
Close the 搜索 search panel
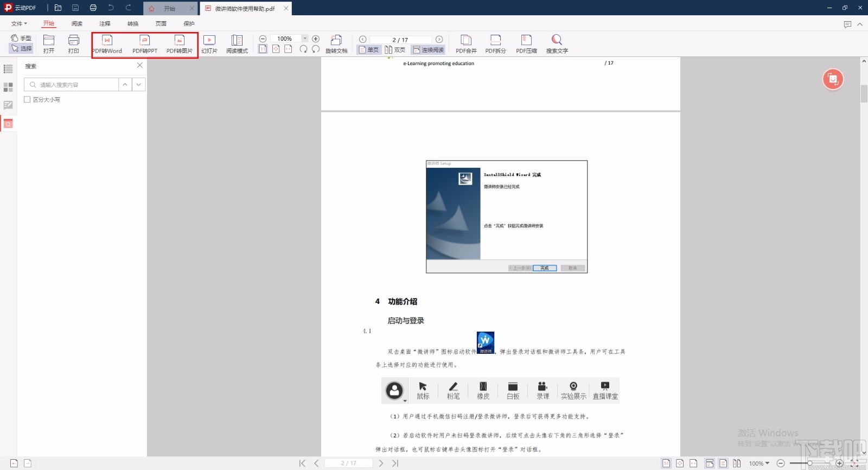tap(139, 65)
